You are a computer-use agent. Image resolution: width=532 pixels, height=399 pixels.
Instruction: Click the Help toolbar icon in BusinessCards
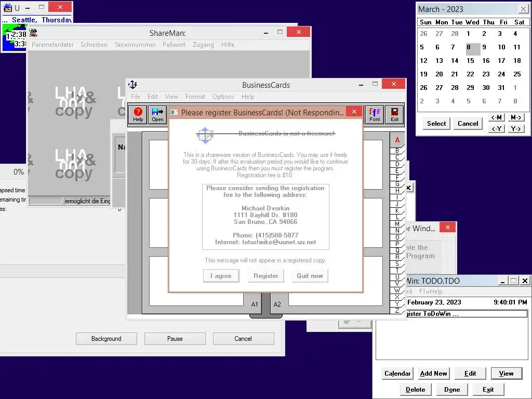click(x=138, y=115)
